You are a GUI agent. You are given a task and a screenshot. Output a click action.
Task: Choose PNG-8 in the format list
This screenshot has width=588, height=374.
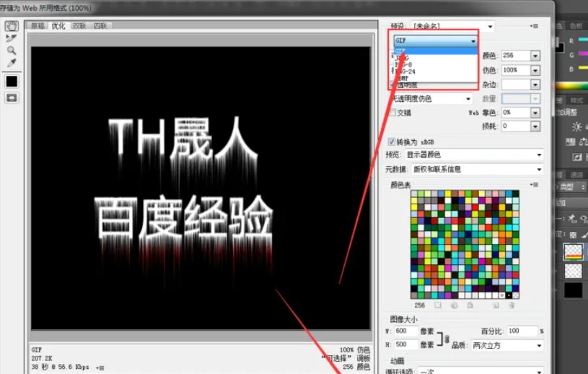[x=435, y=64]
